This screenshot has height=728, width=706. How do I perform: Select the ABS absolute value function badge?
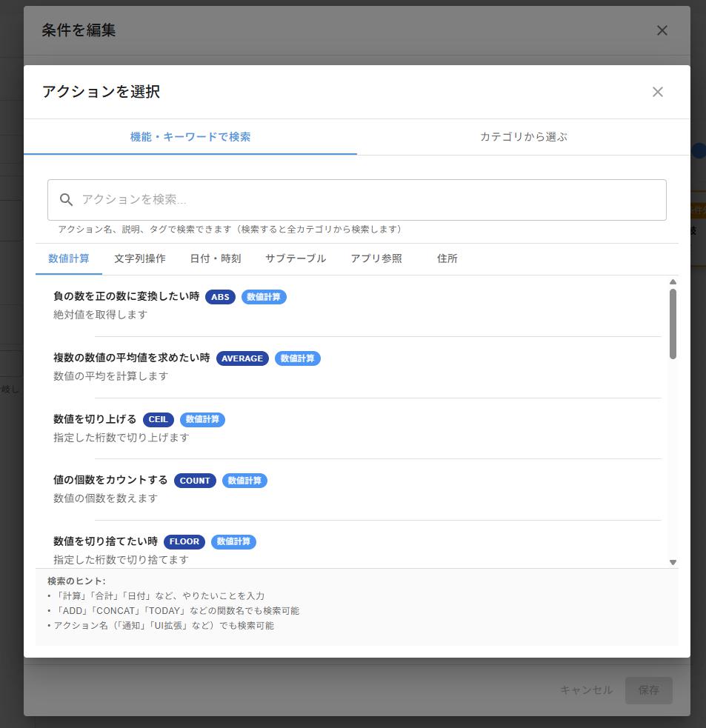pos(219,296)
